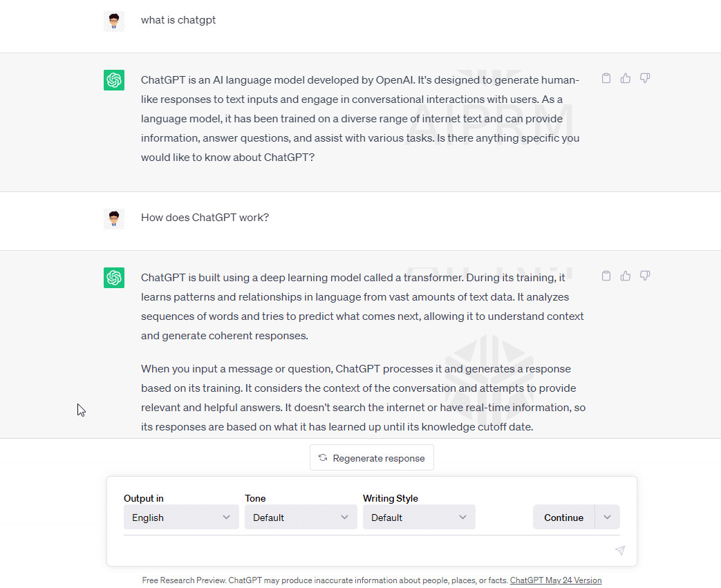The height and width of the screenshot is (588, 721).
Task: Thumbs down the first ChatGPT response
Action: point(645,78)
